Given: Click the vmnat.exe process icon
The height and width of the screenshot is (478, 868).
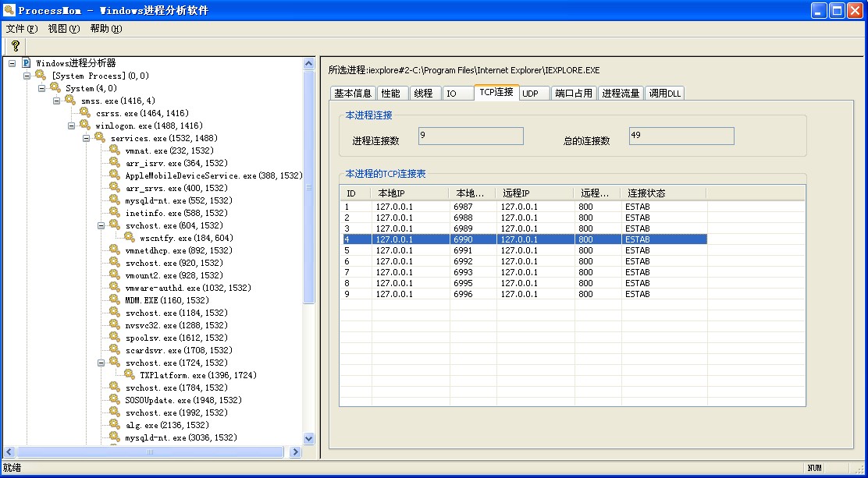Looking at the screenshot, I should 115,150.
